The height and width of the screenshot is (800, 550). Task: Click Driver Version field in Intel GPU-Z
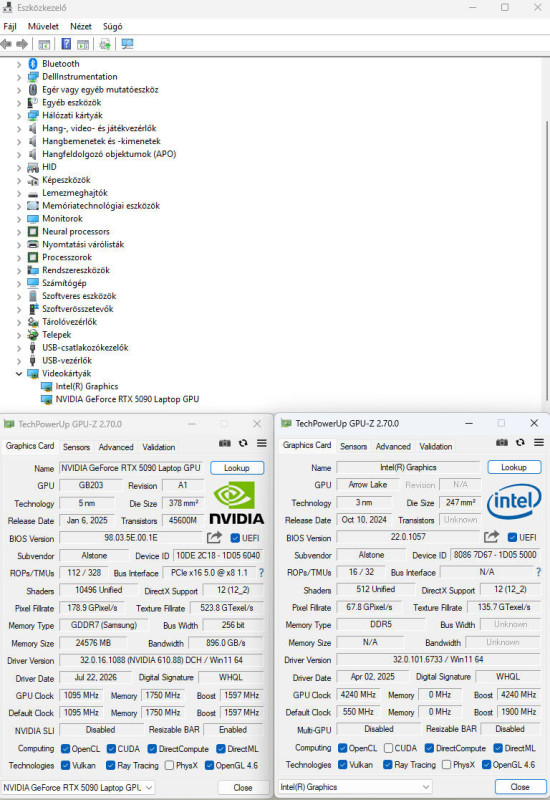[x=438, y=660]
